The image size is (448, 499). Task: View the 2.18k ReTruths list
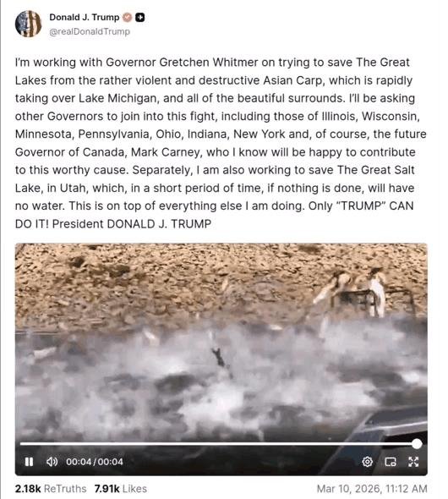pyautogui.click(x=51, y=489)
